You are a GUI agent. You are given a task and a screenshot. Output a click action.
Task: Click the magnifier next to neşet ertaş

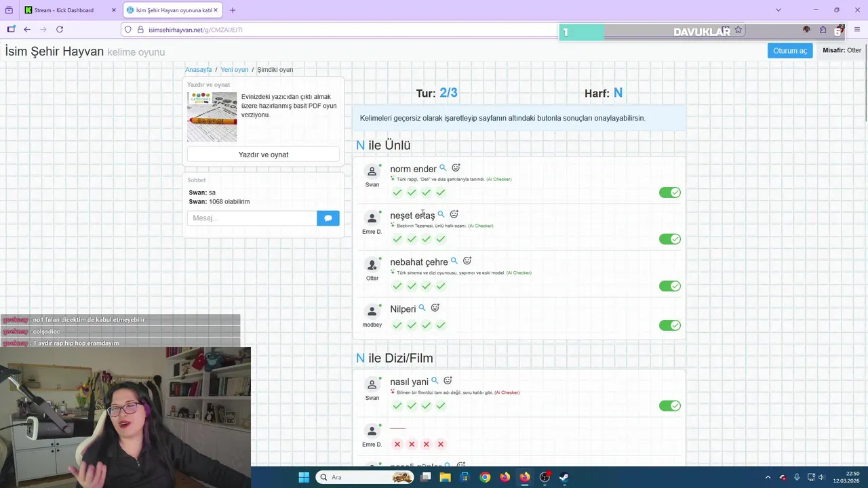point(441,214)
